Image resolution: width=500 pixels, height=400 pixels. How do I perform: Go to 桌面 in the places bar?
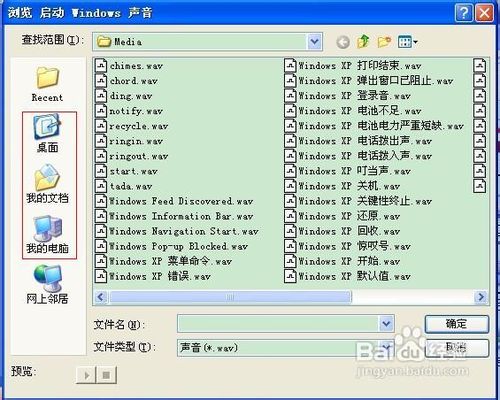pos(47,133)
